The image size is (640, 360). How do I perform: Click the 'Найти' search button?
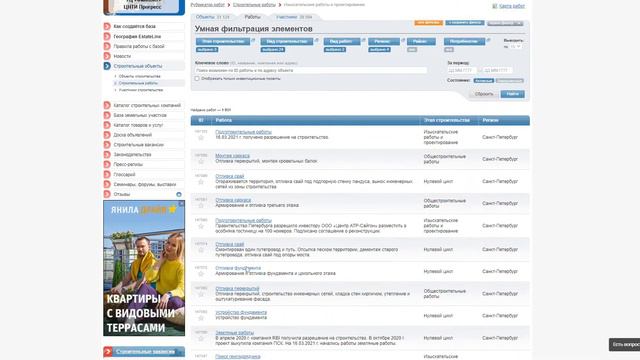pyautogui.click(x=513, y=94)
